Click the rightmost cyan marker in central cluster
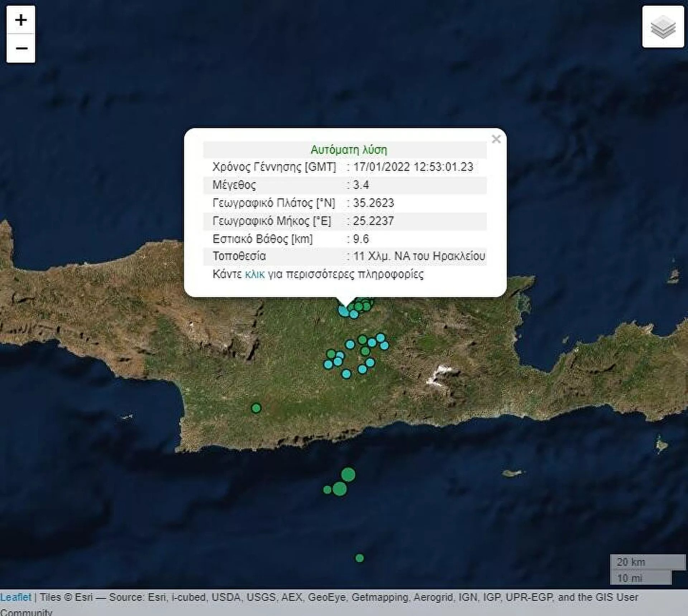 coord(384,345)
